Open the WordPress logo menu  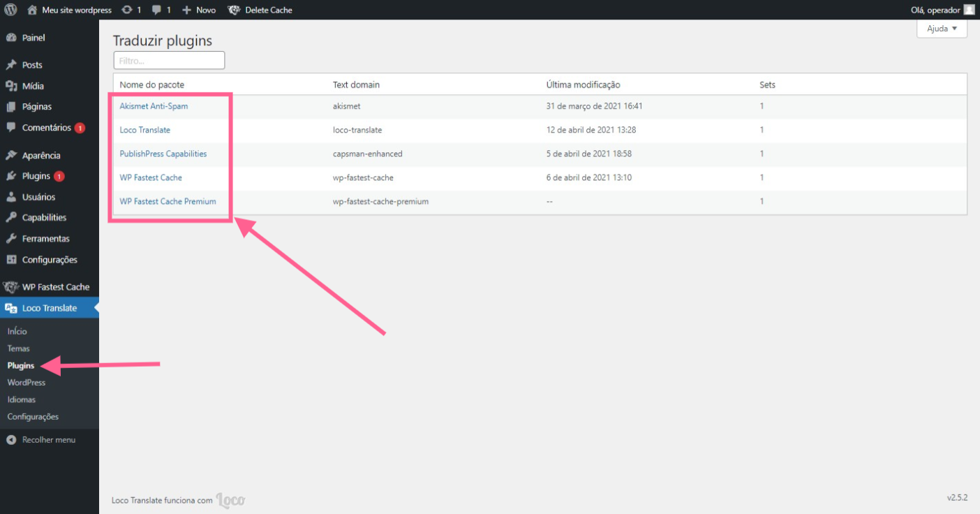click(10, 10)
